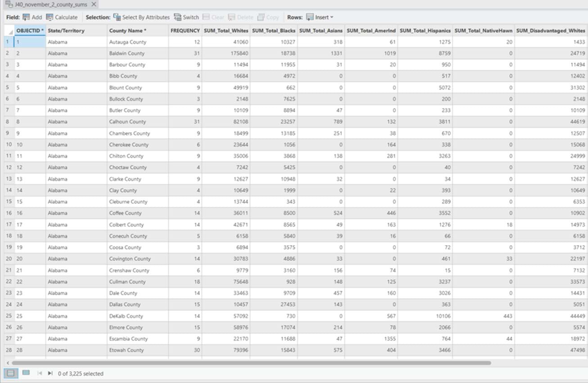The width and height of the screenshot is (588, 383).
Task: Open the full table view icon
Action: click(10, 373)
